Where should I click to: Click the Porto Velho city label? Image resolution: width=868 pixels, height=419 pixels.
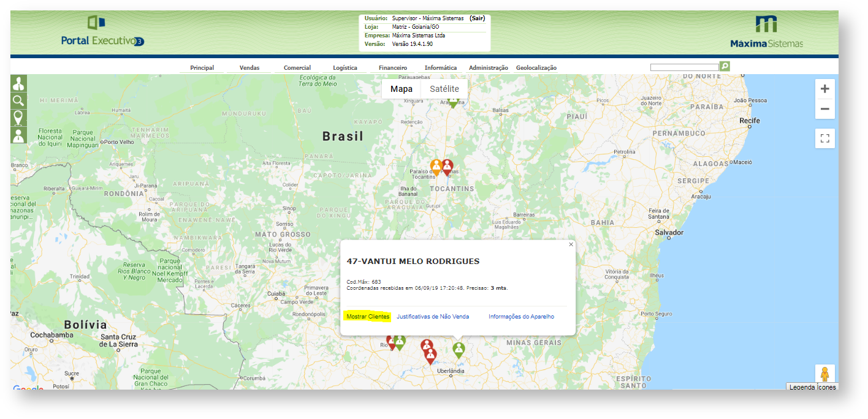coord(120,142)
